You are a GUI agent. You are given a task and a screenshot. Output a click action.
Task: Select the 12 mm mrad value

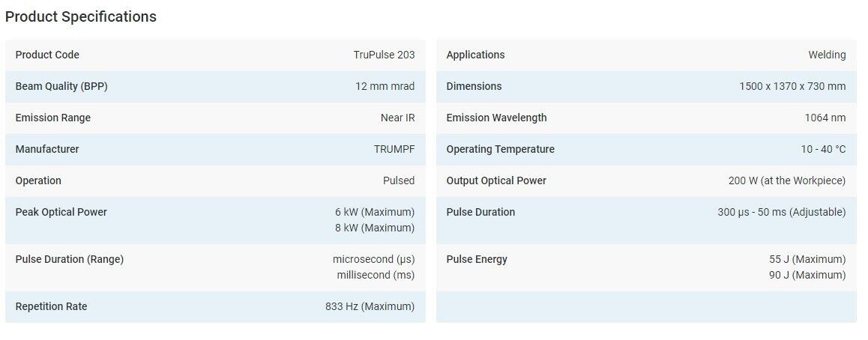coord(385,86)
